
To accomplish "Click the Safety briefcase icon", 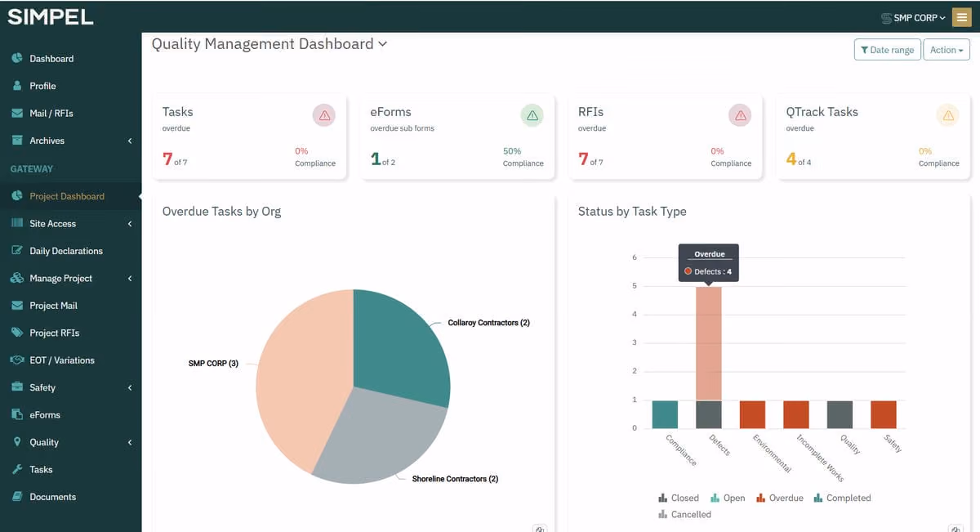I will pyautogui.click(x=17, y=387).
